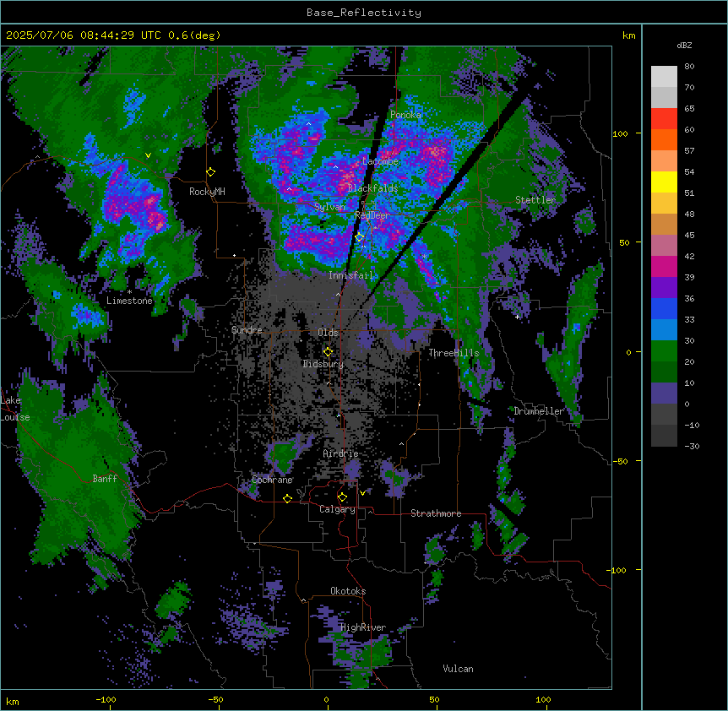Click the Blackfalds city label
This screenshot has width=728, height=711.
pos(372,188)
